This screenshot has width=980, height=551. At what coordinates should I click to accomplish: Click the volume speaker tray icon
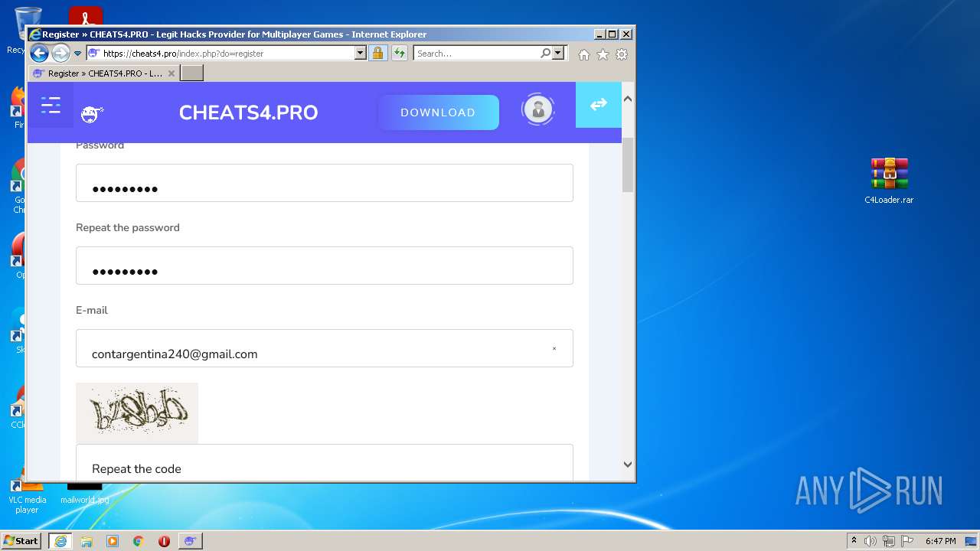pyautogui.click(x=871, y=541)
